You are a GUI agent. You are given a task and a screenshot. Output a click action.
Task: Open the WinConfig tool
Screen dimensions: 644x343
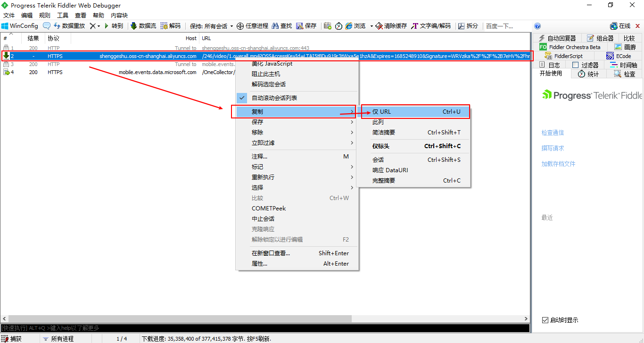(x=20, y=26)
